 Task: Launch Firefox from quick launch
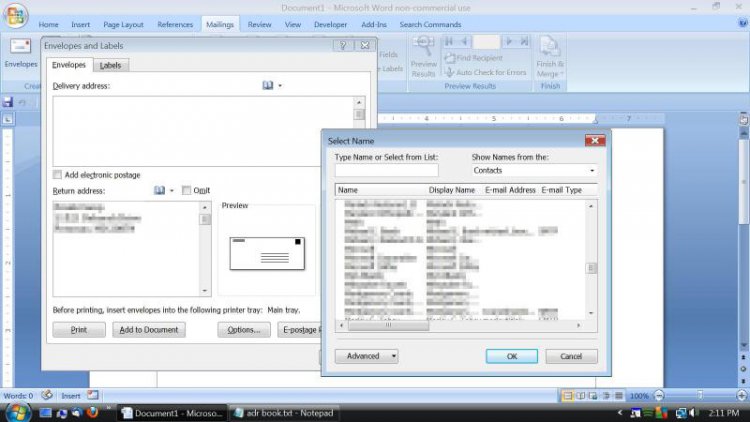tap(93, 412)
